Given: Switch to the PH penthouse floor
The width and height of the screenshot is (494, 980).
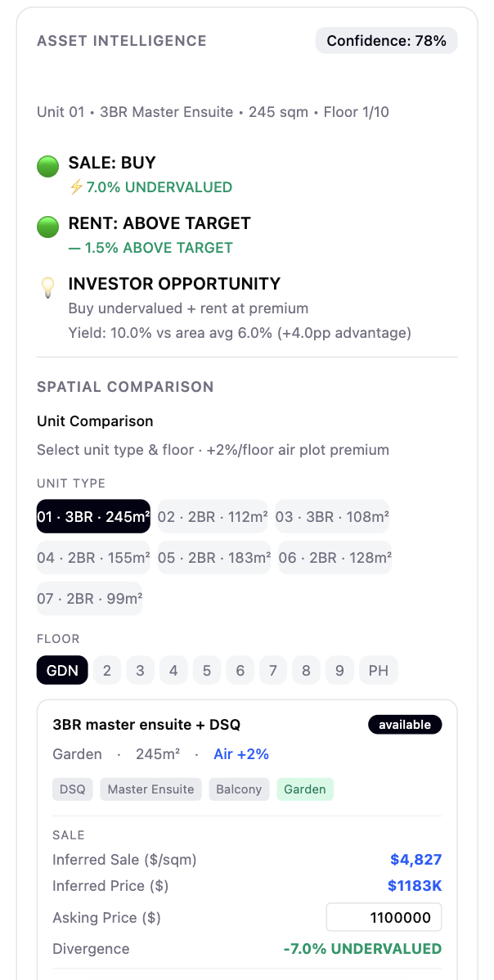Looking at the screenshot, I should tap(378, 671).
